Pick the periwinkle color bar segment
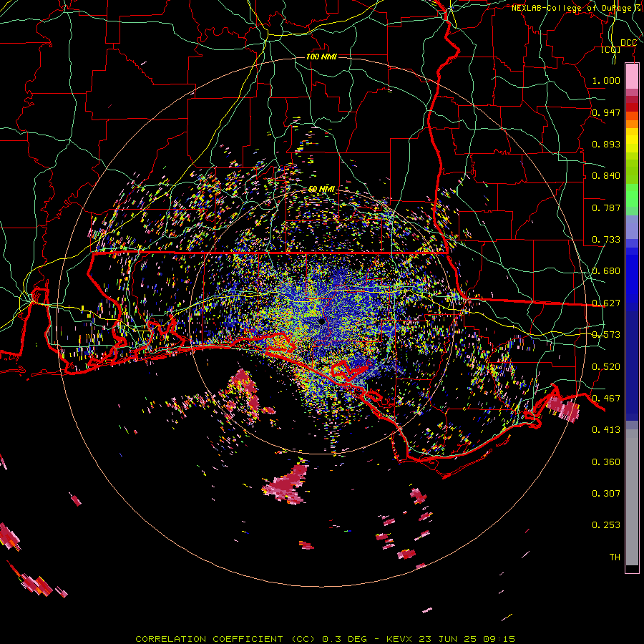This screenshot has width=644, height=644. click(632, 227)
